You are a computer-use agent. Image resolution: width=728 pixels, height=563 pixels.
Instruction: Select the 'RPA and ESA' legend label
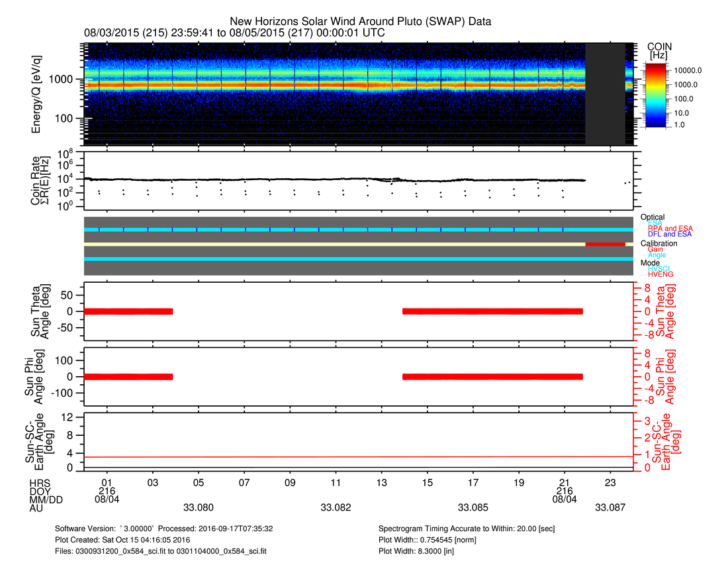coord(669,229)
